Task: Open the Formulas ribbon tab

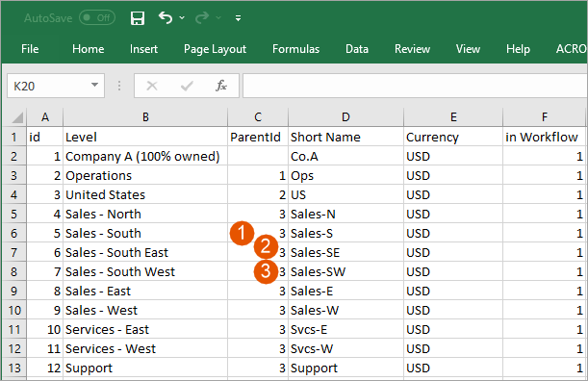Action: tap(295, 49)
